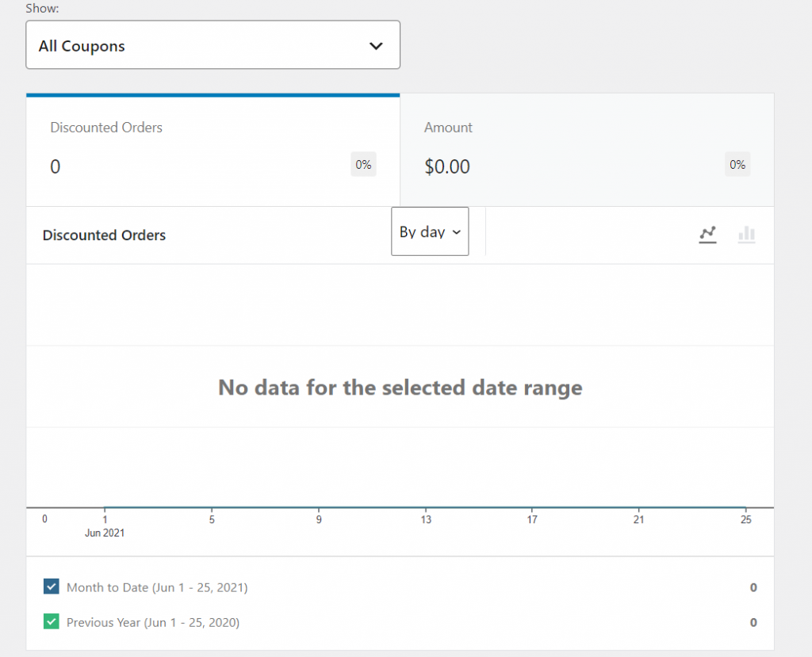Click the Jun 2021 axis label

click(105, 533)
